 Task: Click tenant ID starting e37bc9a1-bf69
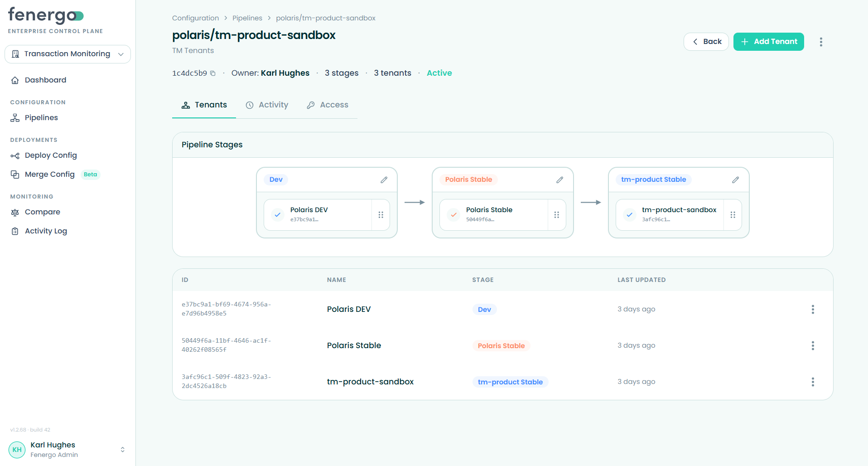pos(227,309)
